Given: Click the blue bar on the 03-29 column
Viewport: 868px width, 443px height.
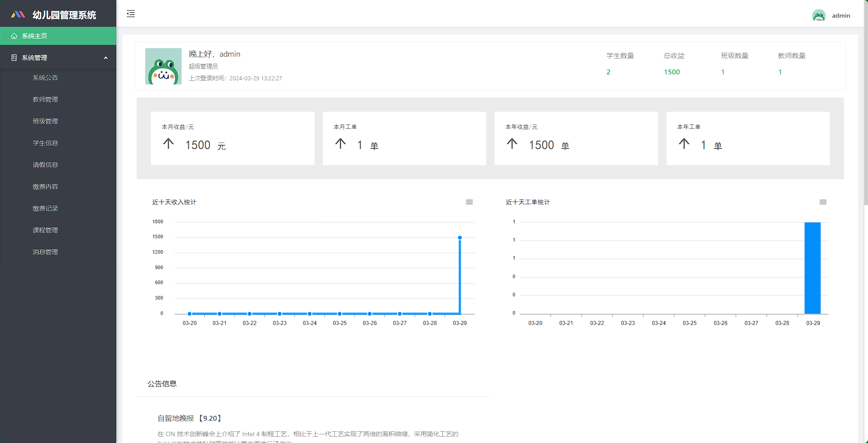Looking at the screenshot, I should click(812, 268).
